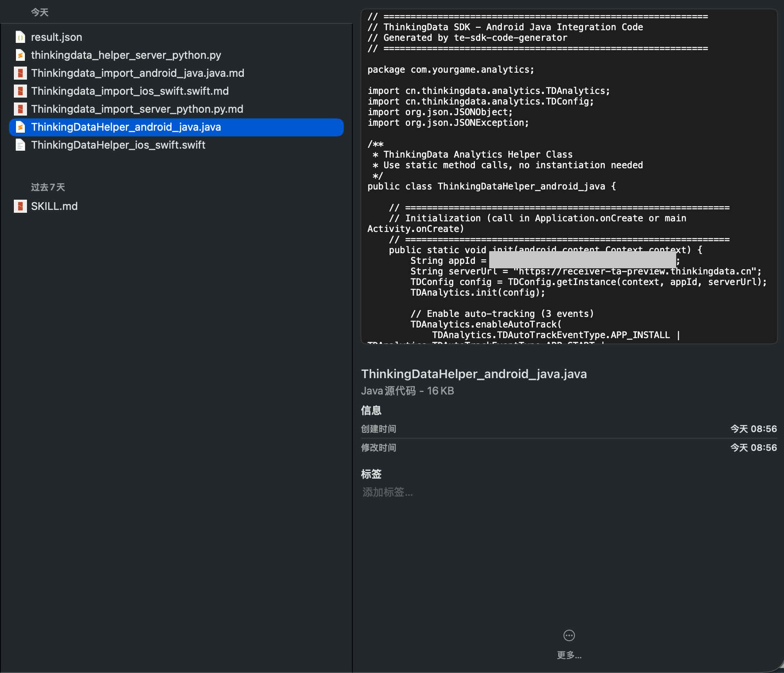Click the result.json file icon
This screenshot has width=784, height=673.
(x=20, y=37)
